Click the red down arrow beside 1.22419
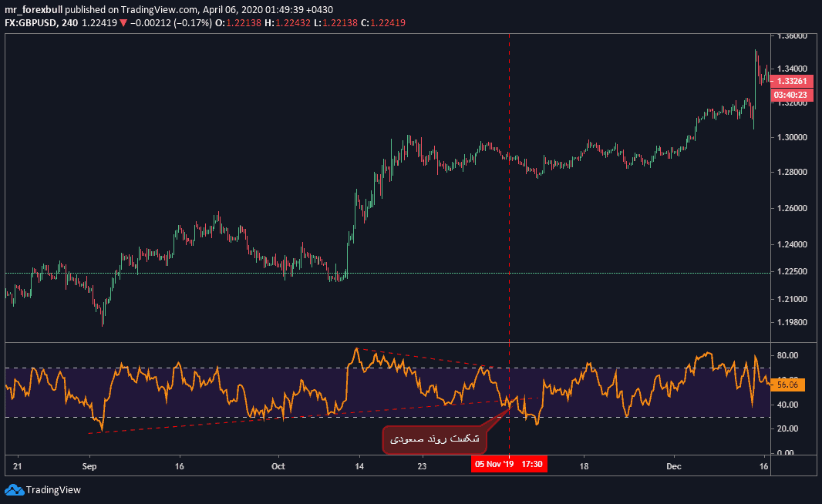822x504 pixels. pyautogui.click(x=123, y=23)
